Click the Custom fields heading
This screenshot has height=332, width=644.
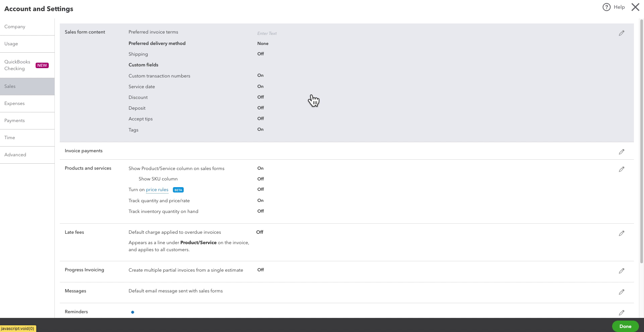[x=143, y=65]
